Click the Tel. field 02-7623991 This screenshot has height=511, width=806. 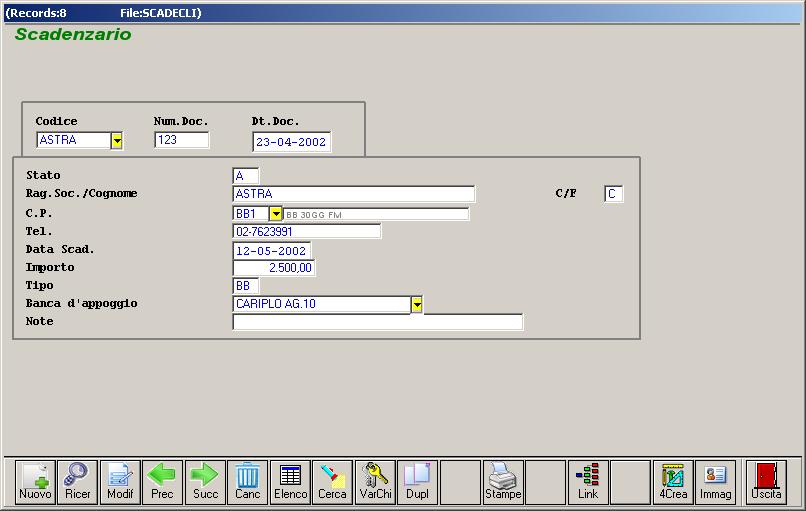307,231
